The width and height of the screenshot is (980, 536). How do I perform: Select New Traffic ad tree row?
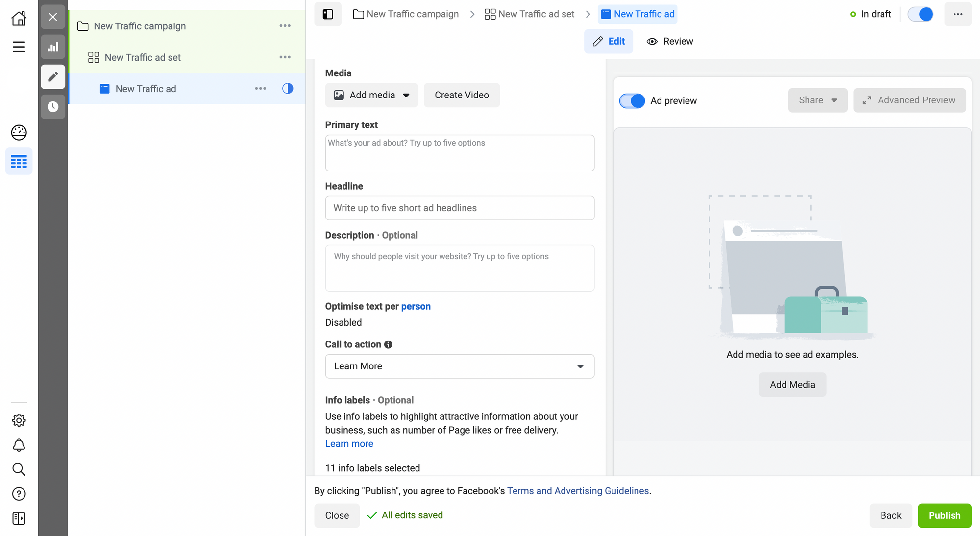187,89
